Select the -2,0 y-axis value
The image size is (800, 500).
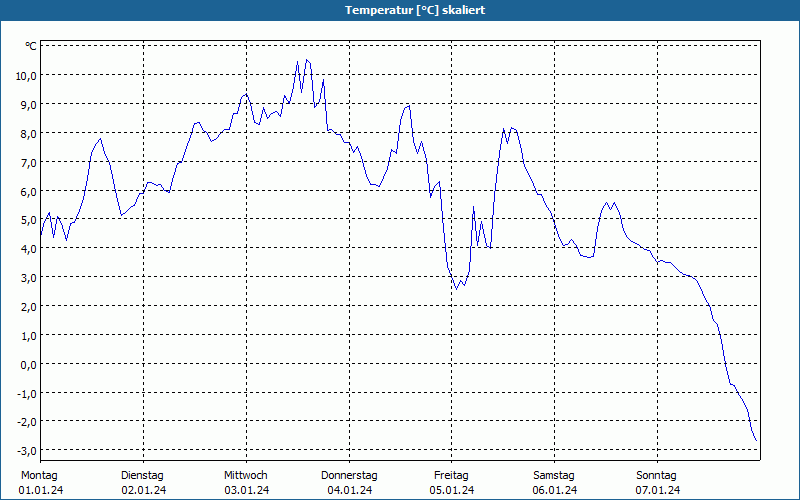point(27,421)
